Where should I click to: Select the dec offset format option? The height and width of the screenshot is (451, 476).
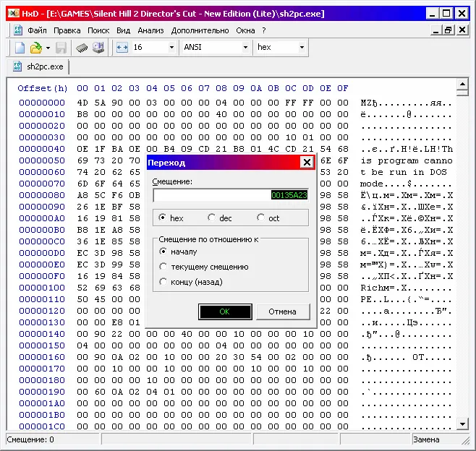coord(212,218)
